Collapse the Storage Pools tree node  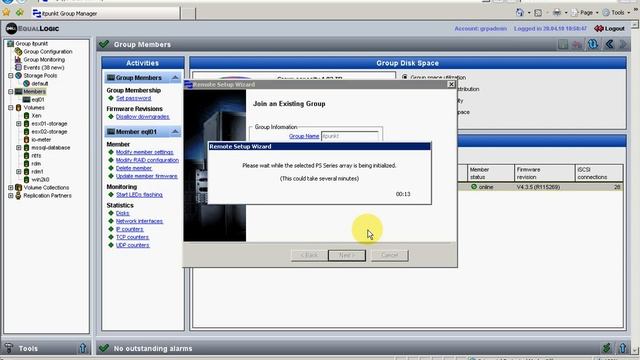(x=11, y=76)
